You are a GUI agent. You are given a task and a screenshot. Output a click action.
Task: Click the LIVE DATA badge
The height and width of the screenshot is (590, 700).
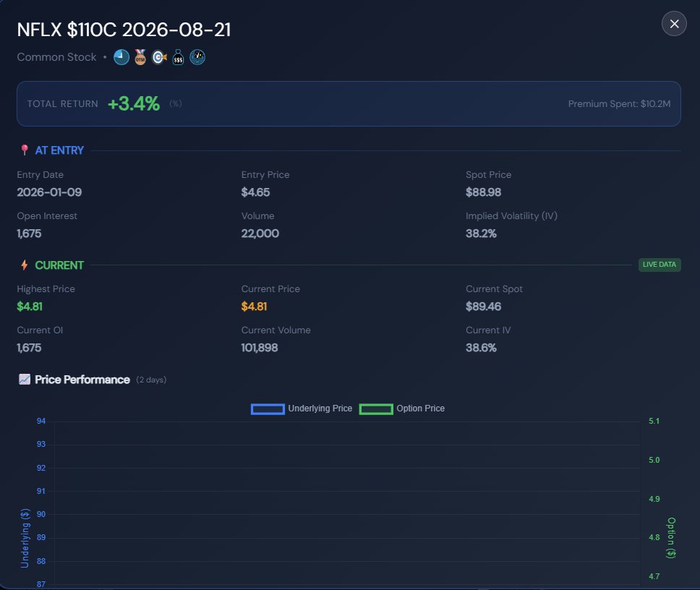(x=660, y=265)
